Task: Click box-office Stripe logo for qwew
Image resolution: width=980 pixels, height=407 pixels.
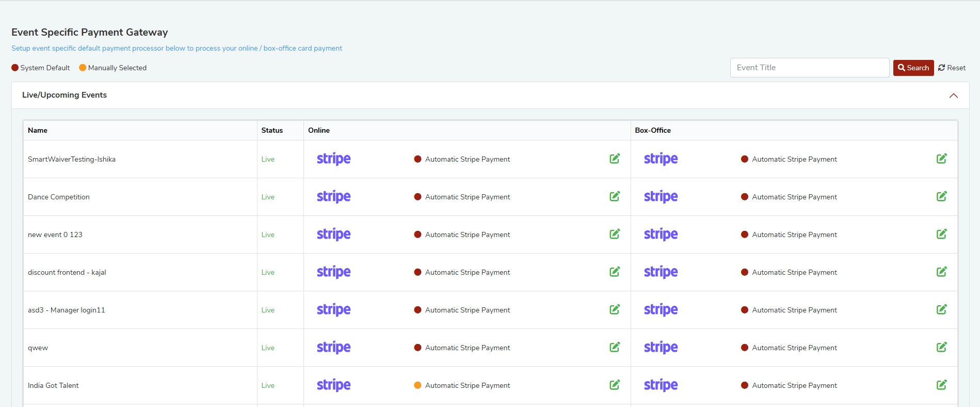Action: pyautogui.click(x=661, y=348)
